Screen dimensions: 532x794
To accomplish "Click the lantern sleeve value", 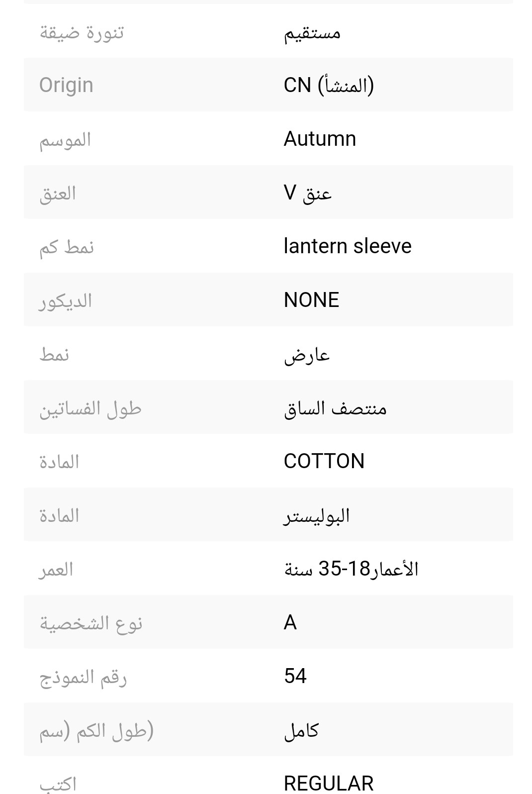I will (348, 246).
